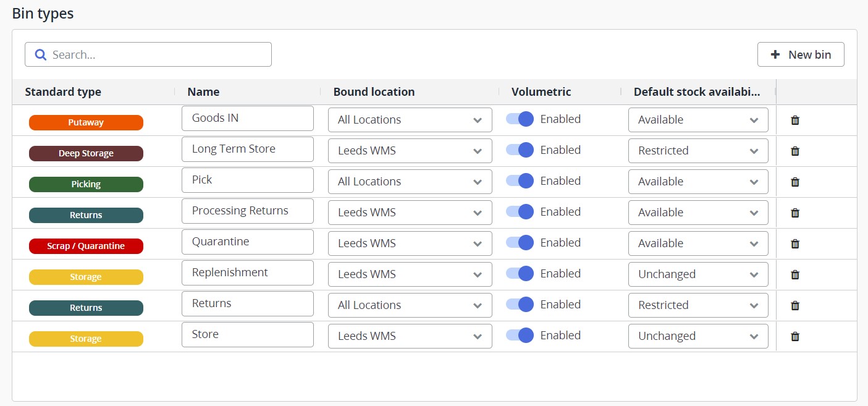The height and width of the screenshot is (406, 868).
Task: Disable Volumetric toggle for Goods IN
Action: point(520,119)
